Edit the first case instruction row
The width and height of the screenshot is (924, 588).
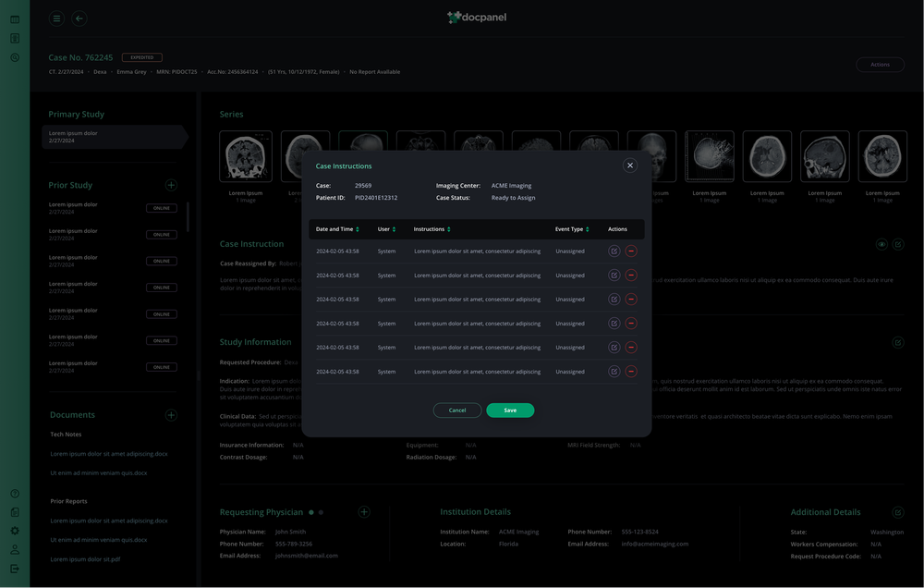[x=614, y=251]
